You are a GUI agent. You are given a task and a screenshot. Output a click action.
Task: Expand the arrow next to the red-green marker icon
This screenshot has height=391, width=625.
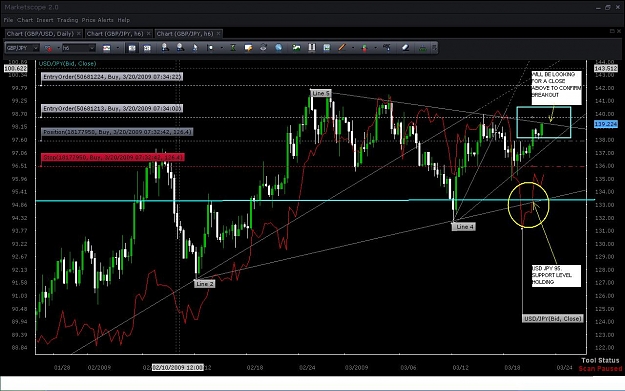375,48
